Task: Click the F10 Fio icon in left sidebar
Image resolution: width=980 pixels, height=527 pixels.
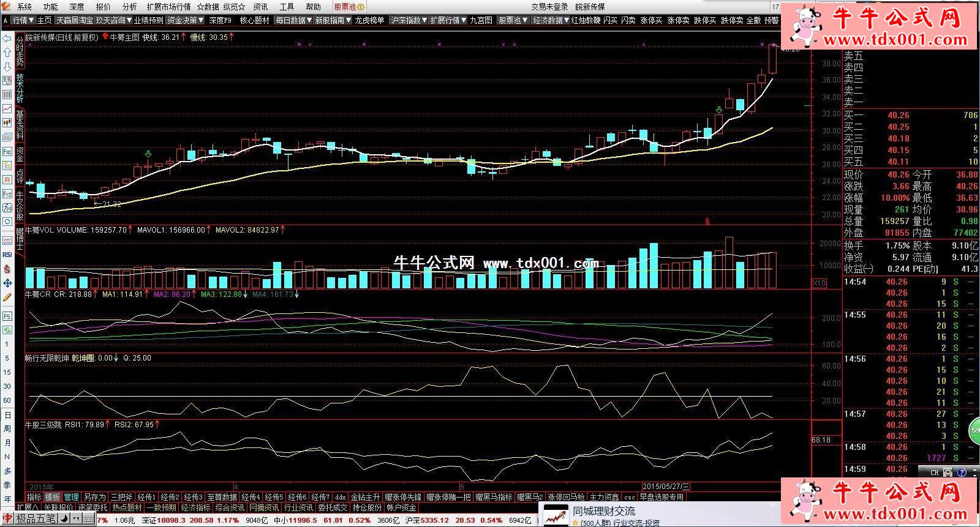Action: [x=7, y=151]
